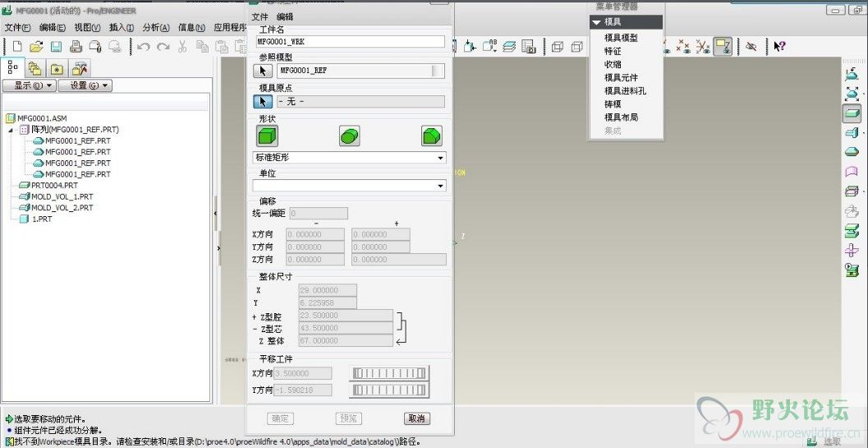Open the 标准矩形 shape dropdown

pos(349,158)
